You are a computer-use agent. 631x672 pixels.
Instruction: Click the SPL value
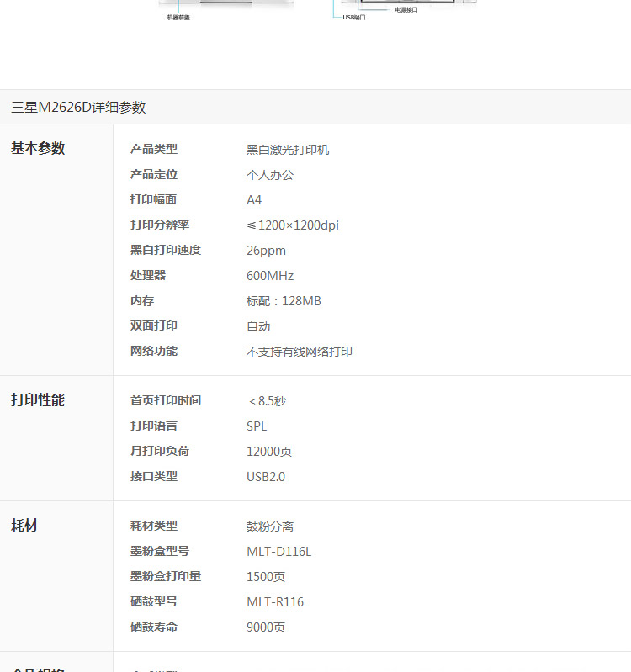257,426
